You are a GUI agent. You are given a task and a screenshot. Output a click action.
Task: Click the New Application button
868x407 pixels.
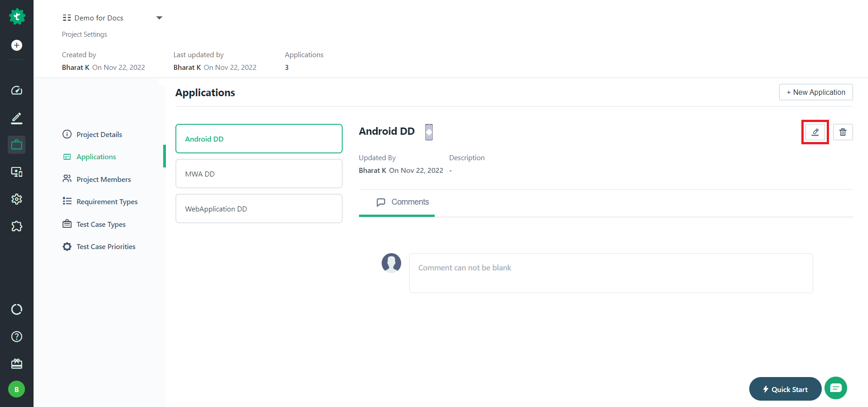816,92
